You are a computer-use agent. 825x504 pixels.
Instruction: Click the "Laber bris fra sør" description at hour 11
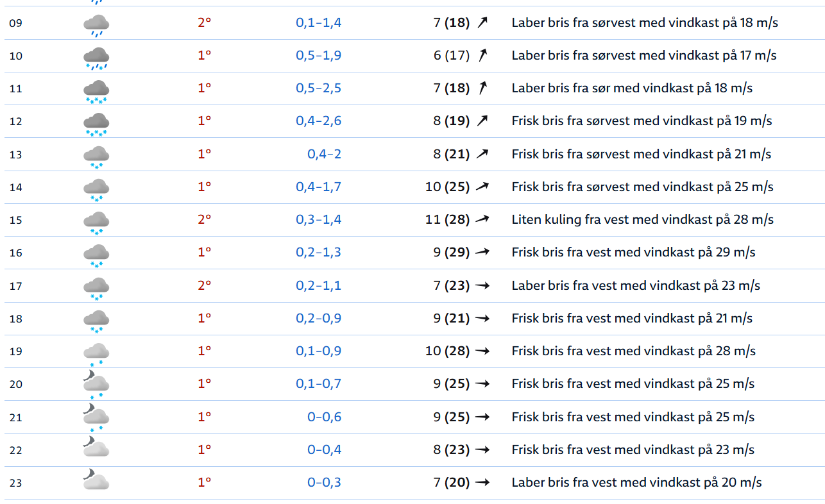pyautogui.click(x=632, y=88)
